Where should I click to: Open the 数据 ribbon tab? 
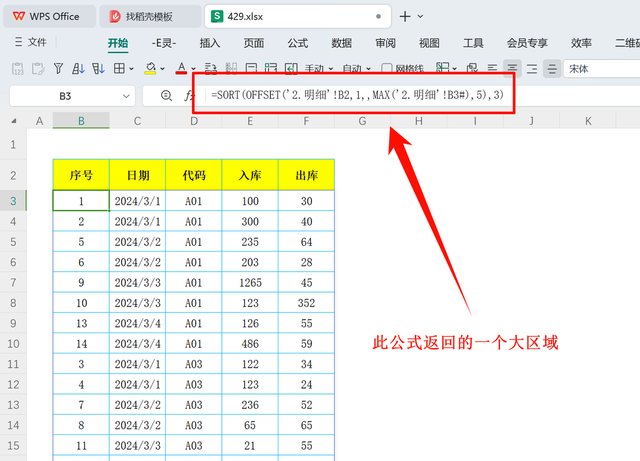click(342, 43)
